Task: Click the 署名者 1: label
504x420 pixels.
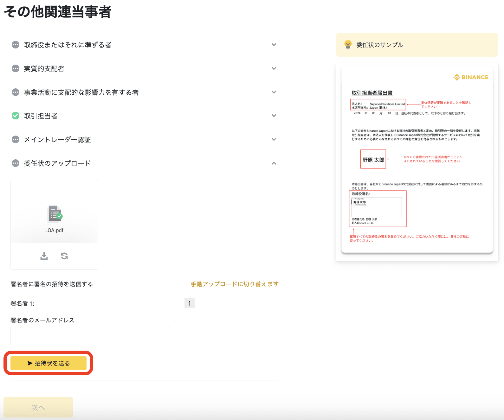Action: pyautogui.click(x=22, y=303)
